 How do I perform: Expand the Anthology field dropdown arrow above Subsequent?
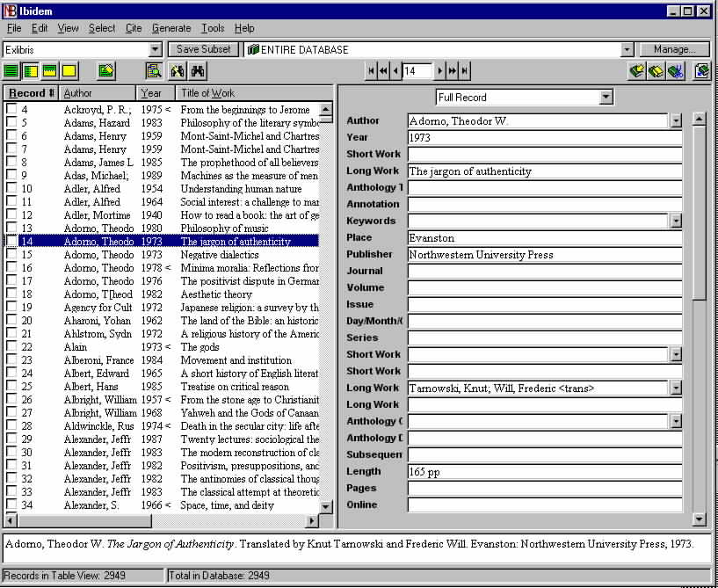676,421
